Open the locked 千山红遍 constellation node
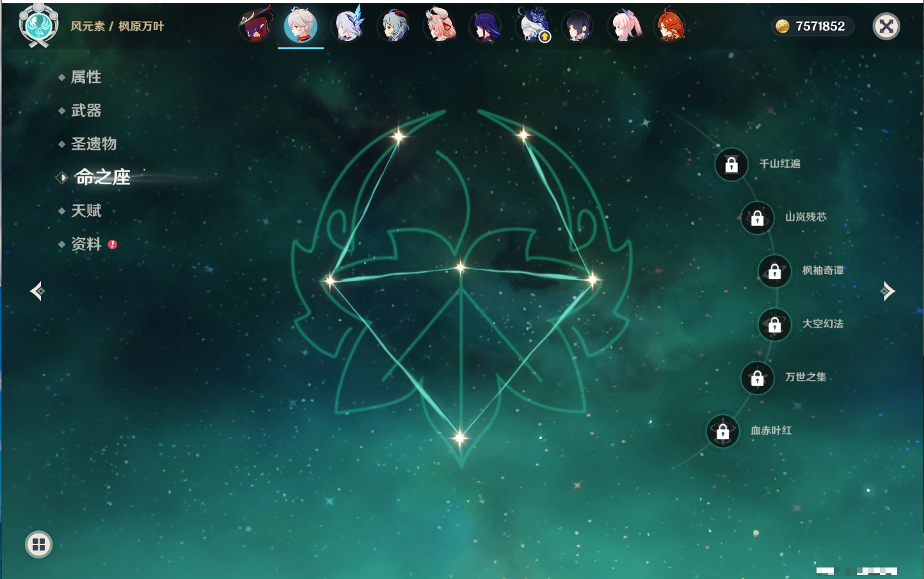 (x=731, y=165)
